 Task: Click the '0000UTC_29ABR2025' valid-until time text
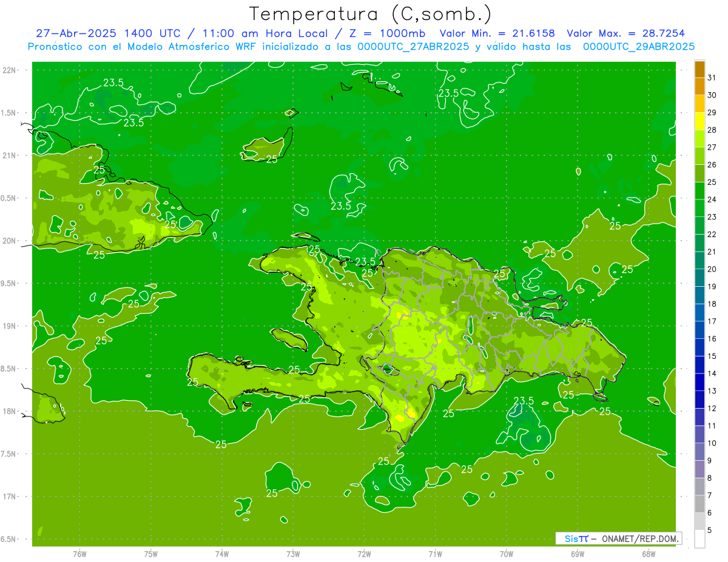639,46
